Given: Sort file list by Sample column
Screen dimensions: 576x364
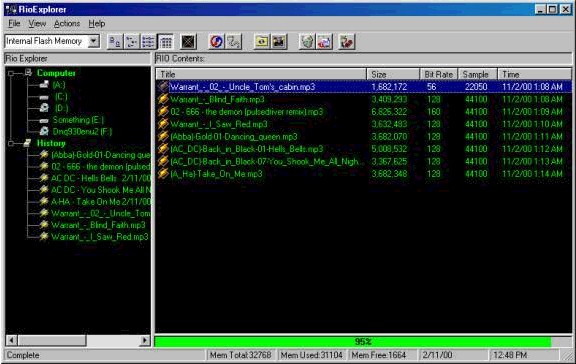Looking at the screenshot, I should click(x=478, y=74).
